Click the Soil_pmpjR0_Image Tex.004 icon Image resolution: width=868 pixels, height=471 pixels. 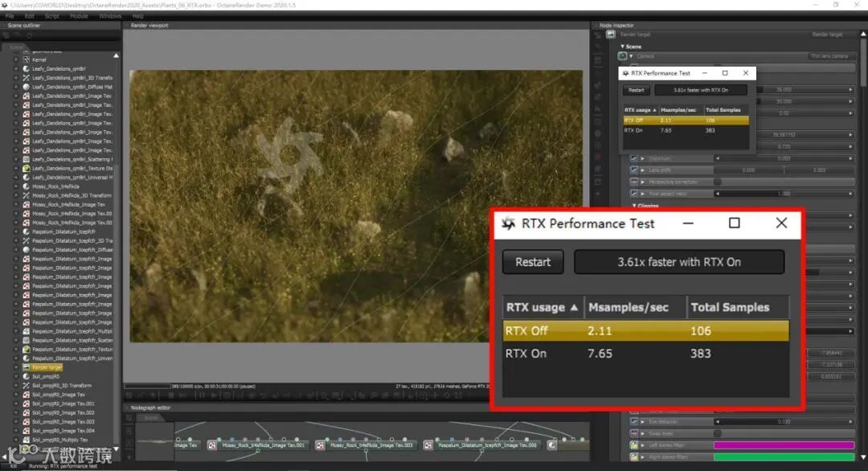point(26,431)
